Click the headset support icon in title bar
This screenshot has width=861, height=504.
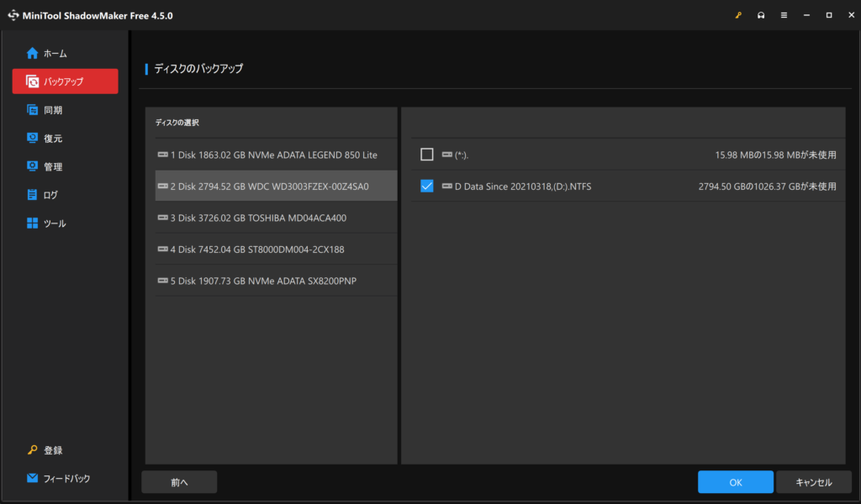tap(761, 15)
